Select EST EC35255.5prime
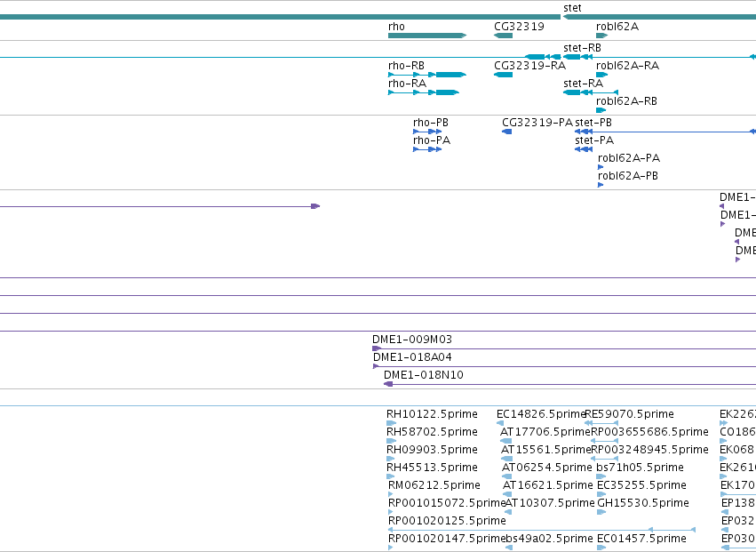The width and height of the screenshot is (756, 552). coord(601,494)
